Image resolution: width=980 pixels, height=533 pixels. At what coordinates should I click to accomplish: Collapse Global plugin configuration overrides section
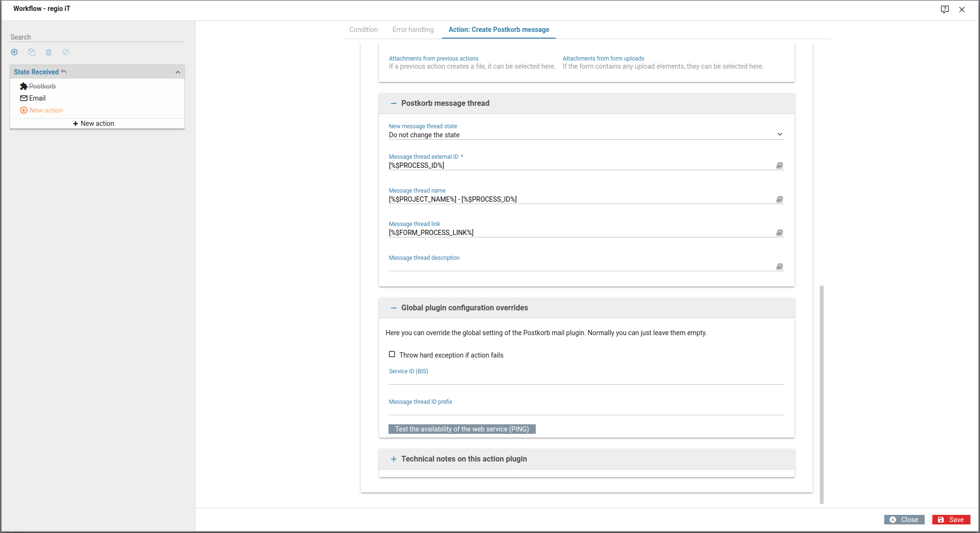tap(394, 308)
